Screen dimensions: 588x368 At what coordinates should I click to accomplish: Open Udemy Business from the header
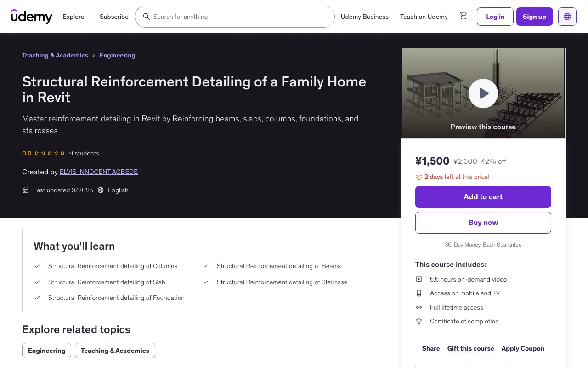coord(364,17)
